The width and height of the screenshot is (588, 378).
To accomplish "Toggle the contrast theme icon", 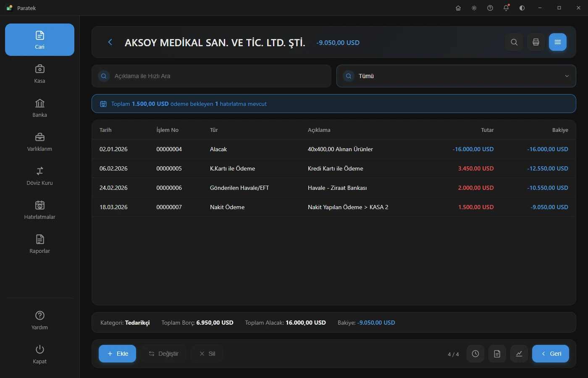I will tap(522, 8).
